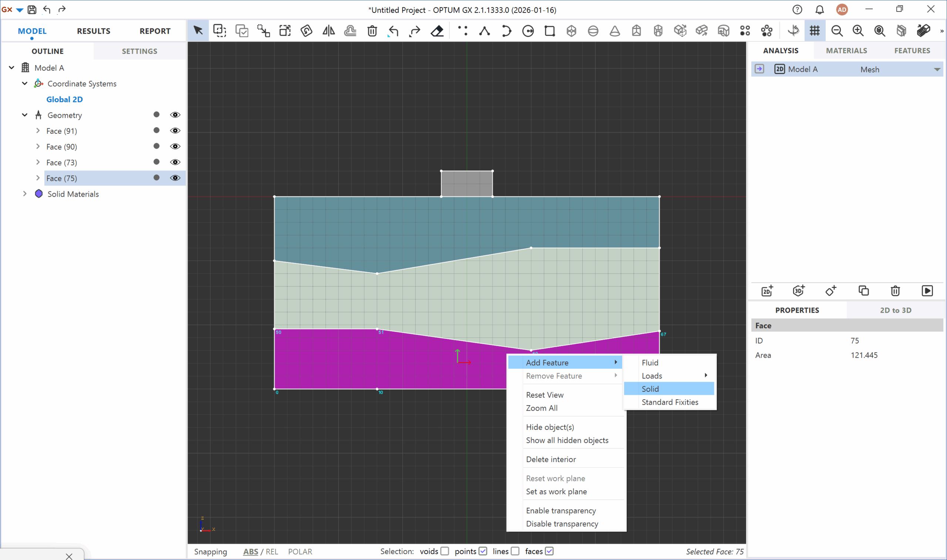Click the run analysis play icon
The image size is (947, 560).
[927, 291]
